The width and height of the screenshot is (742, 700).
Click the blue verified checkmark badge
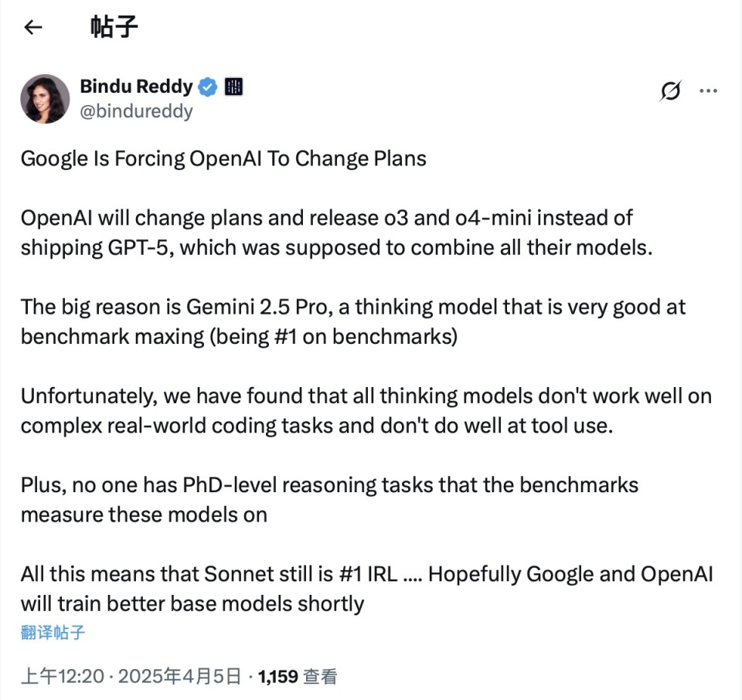(206, 87)
